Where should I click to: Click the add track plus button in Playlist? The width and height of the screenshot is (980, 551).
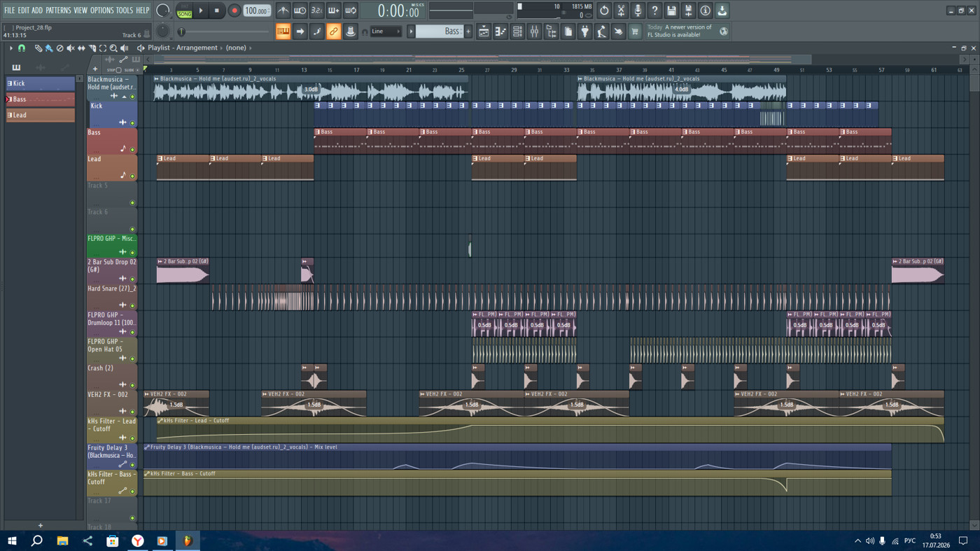click(95, 69)
